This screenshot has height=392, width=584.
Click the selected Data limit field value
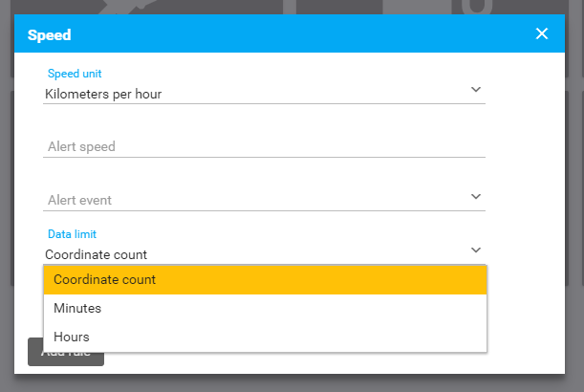pos(97,254)
